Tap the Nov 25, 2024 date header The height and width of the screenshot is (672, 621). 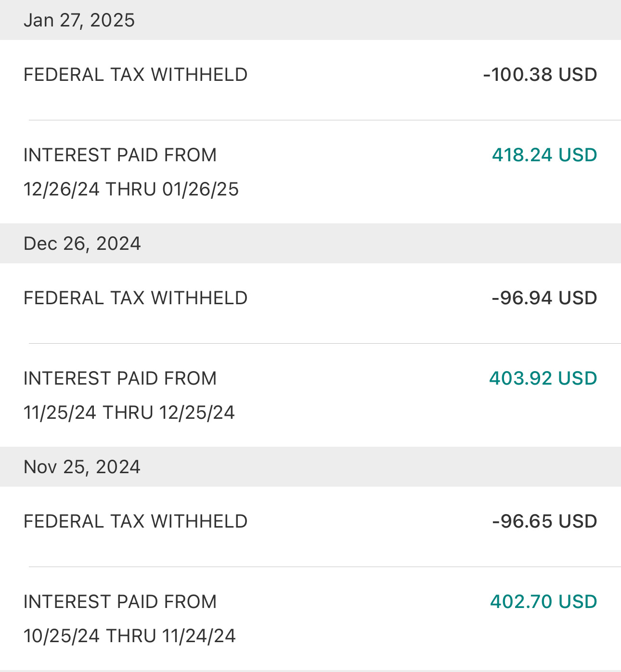(82, 467)
